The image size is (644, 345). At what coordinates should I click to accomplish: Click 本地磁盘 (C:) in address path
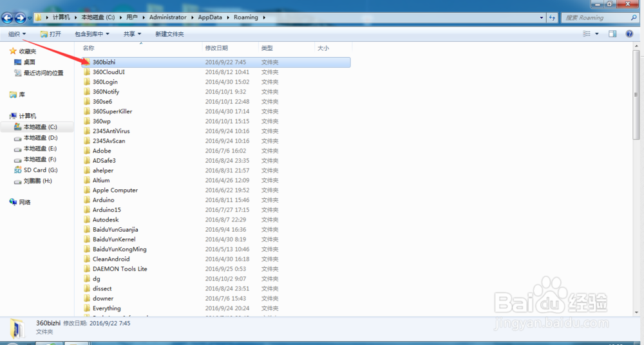click(x=99, y=17)
